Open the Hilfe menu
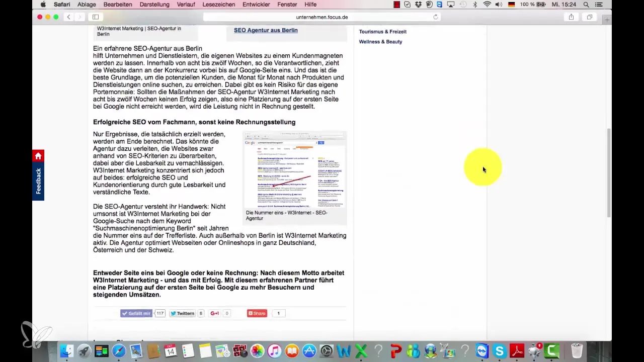The image size is (644, 362). [x=310, y=5]
